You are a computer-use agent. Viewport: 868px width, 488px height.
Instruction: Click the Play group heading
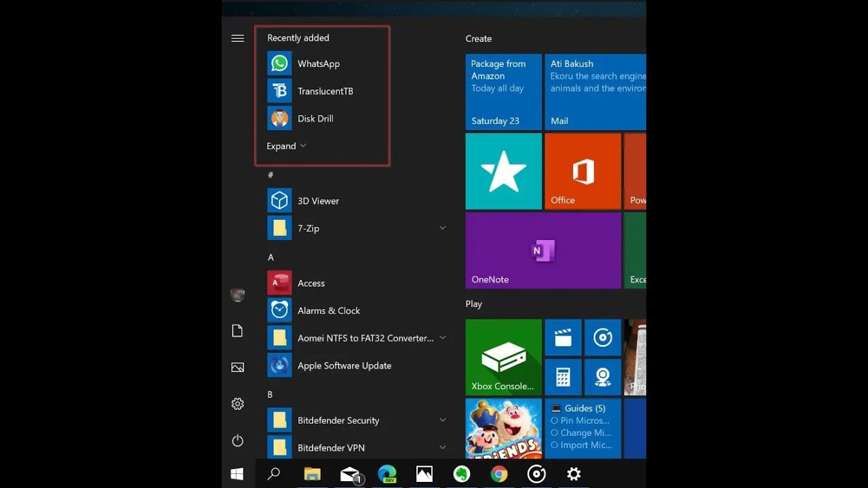pos(474,304)
